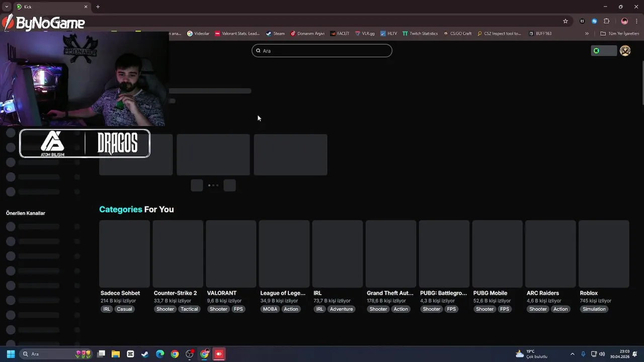The height and width of the screenshot is (362, 644).
Task: Click the Casual tag under Sadece Sohbet
Action: 124,309
